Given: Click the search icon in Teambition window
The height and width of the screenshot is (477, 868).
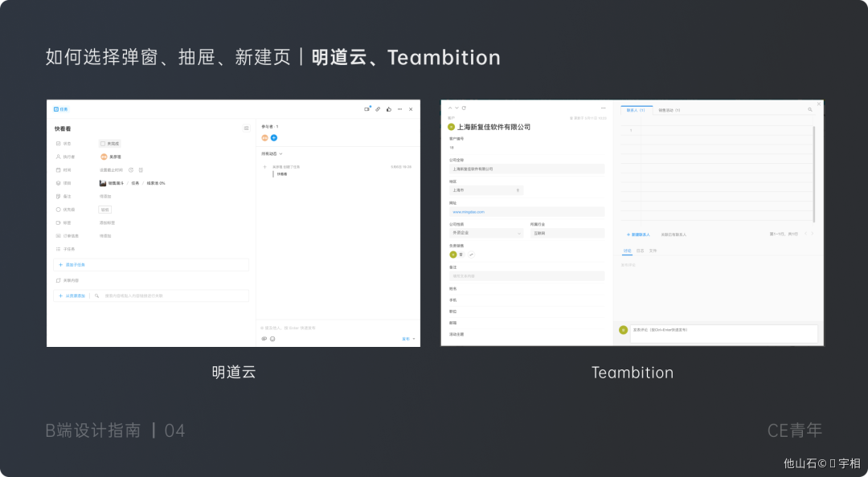Looking at the screenshot, I should (810, 109).
